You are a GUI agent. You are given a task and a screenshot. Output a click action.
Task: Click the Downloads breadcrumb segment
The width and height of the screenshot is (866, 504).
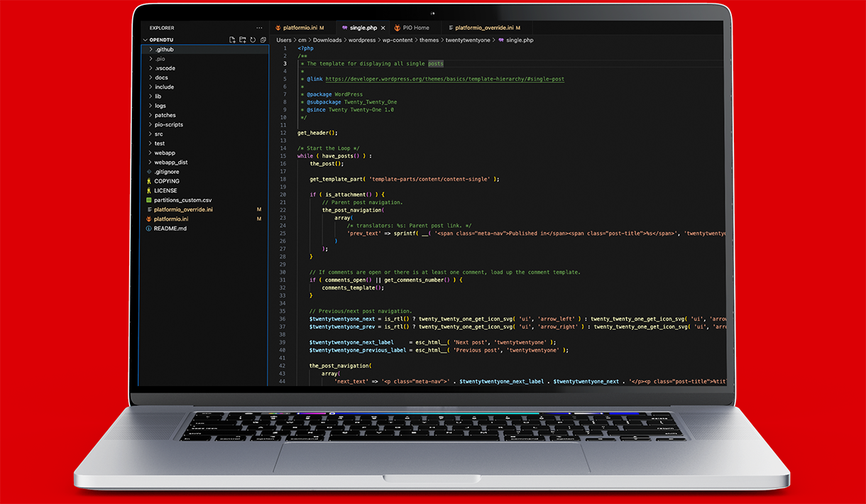point(327,40)
